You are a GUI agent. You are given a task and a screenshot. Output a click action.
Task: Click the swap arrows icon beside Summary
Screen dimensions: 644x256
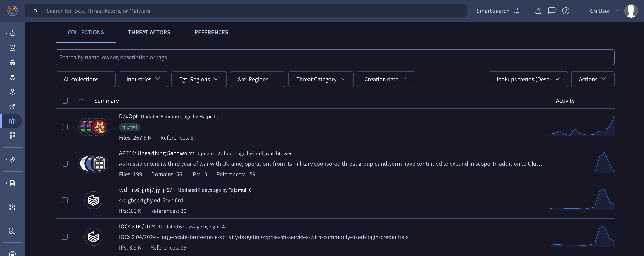pyautogui.click(x=81, y=101)
